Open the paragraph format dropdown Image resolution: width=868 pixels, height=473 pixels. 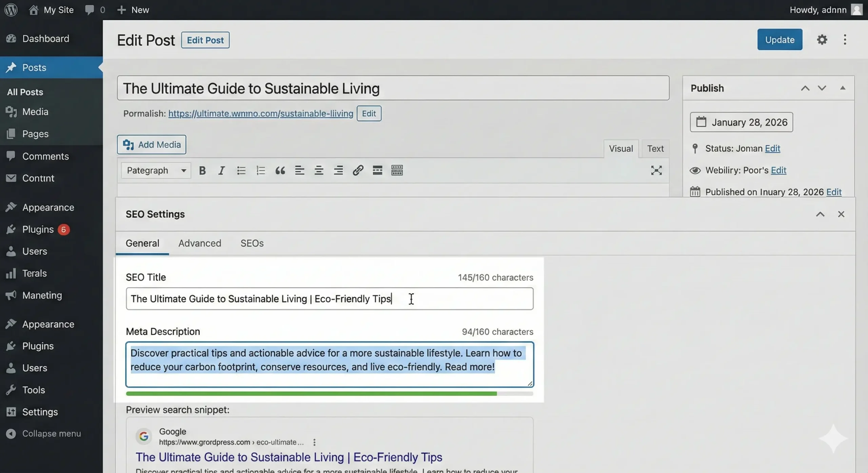(x=156, y=170)
